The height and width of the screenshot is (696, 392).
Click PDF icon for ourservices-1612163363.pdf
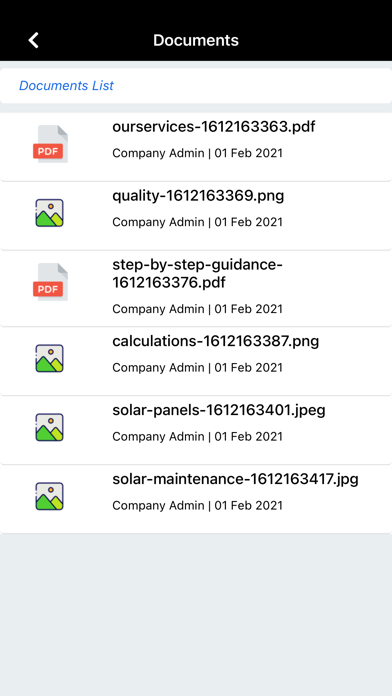point(50,144)
